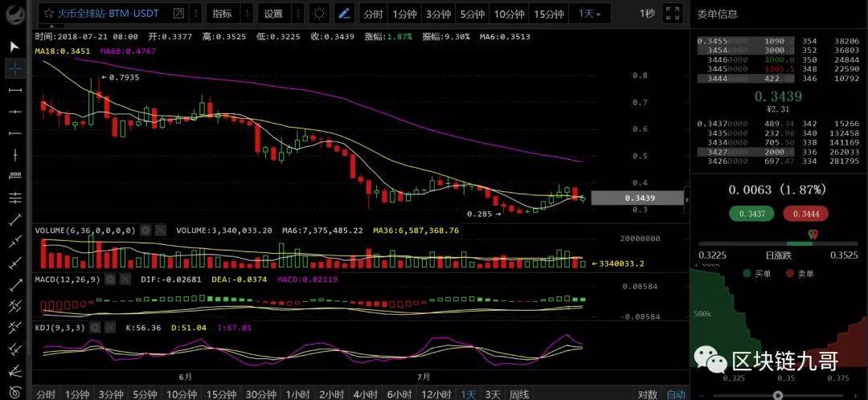Switch to 12小时 interval tab
Image resolution: width=868 pixels, height=400 pixels.
[436, 394]
